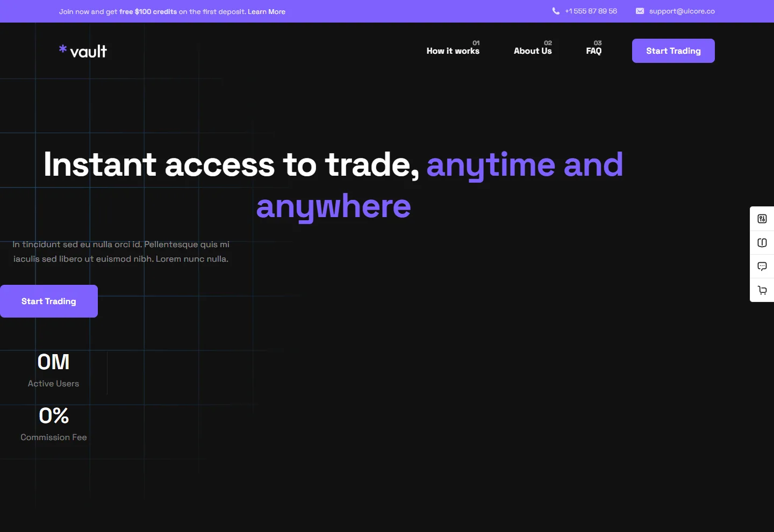The height and width of the screenshot is (532, 774).
Task: Click Start Trading button below hero paragraph
Action: click(49, 301)
